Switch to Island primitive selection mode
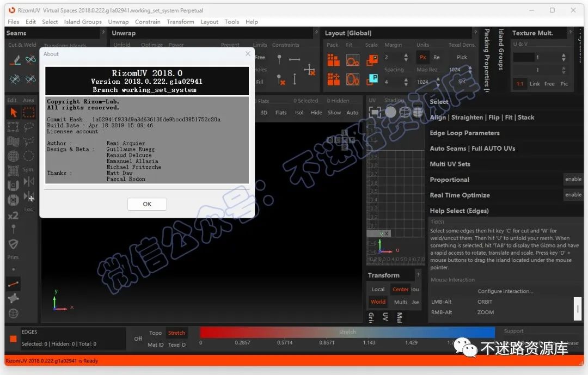 [x=14, y=298]
